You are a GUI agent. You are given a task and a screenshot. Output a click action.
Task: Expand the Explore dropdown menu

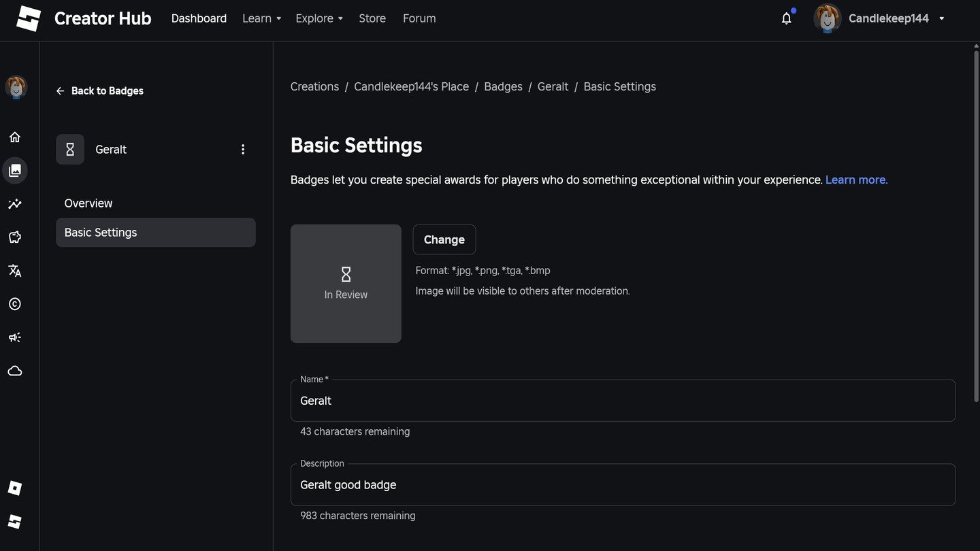(319, 18)
